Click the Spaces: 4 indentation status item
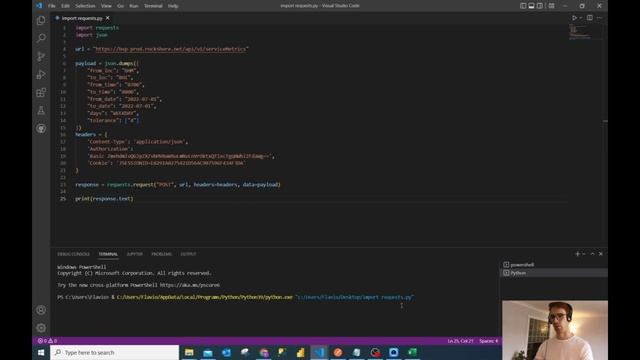The image size is (640, 360). click(x=489, y=341)
